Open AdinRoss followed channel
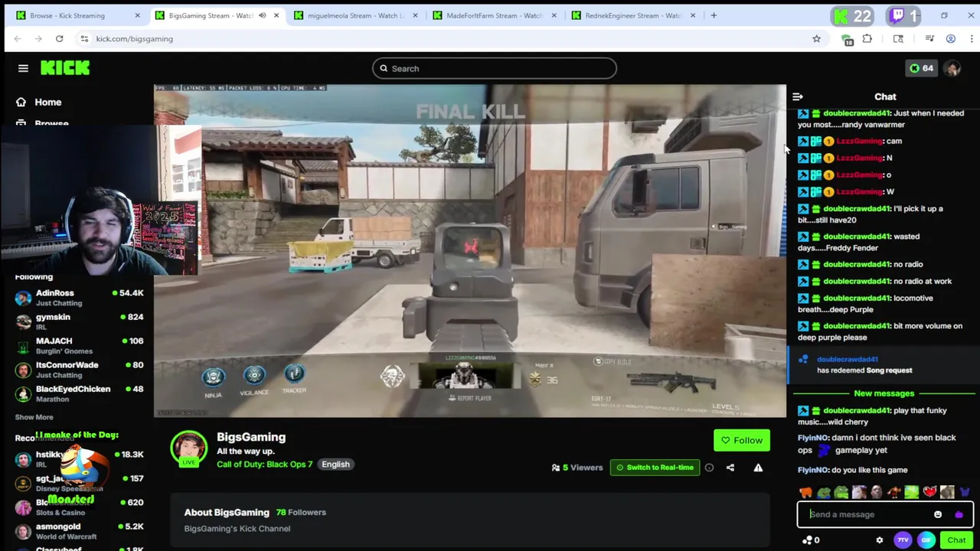The image size is (980, 551). pyautogui.click(x=80, y=298)
